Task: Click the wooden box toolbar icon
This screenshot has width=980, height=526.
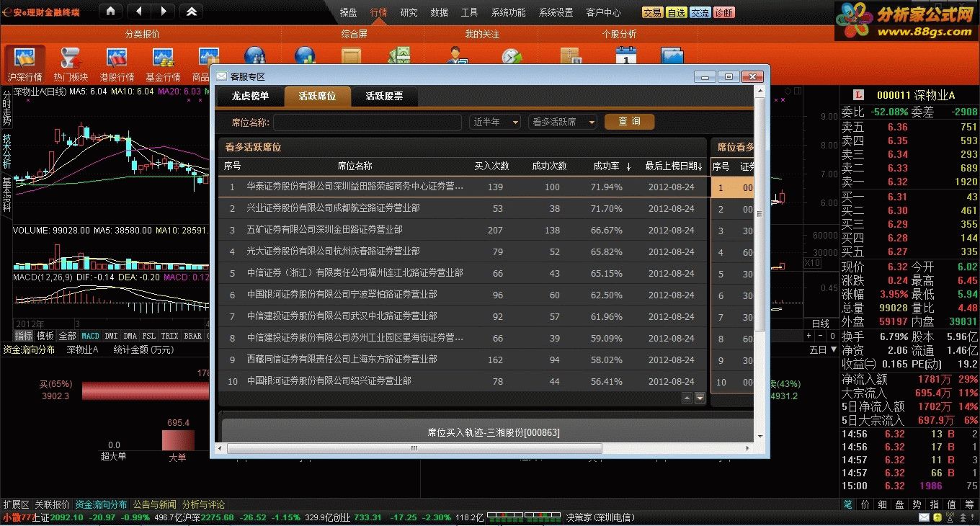Action: [x=352, y=56]
